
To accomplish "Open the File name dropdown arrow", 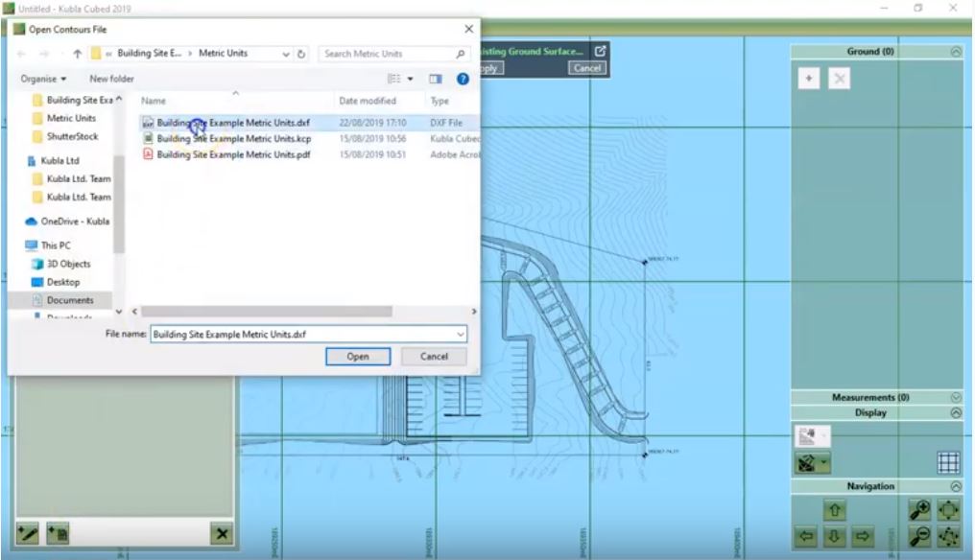I will 460,335.
